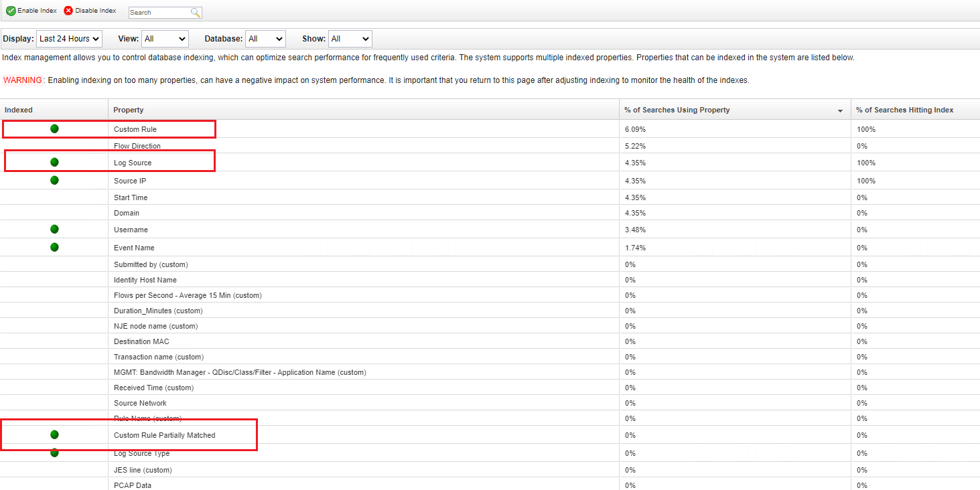Click inside the Search text field
This screenshot has width=980, height=490.
[x=158, y=13]
